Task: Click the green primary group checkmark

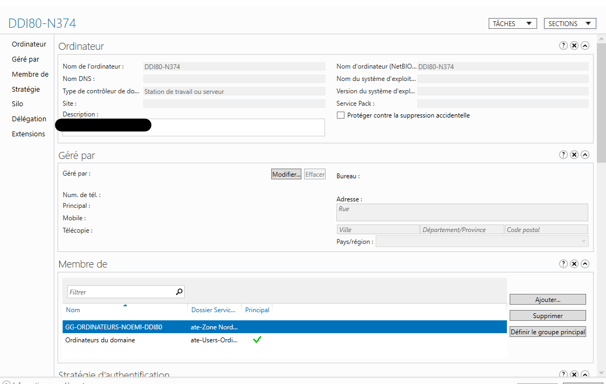Action: pyautogui.click(x=257, y=340)
